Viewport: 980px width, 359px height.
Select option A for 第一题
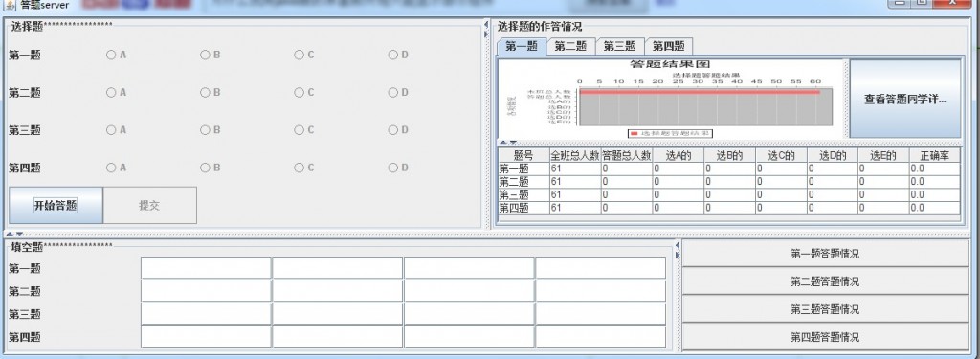(x=116, y=55)
